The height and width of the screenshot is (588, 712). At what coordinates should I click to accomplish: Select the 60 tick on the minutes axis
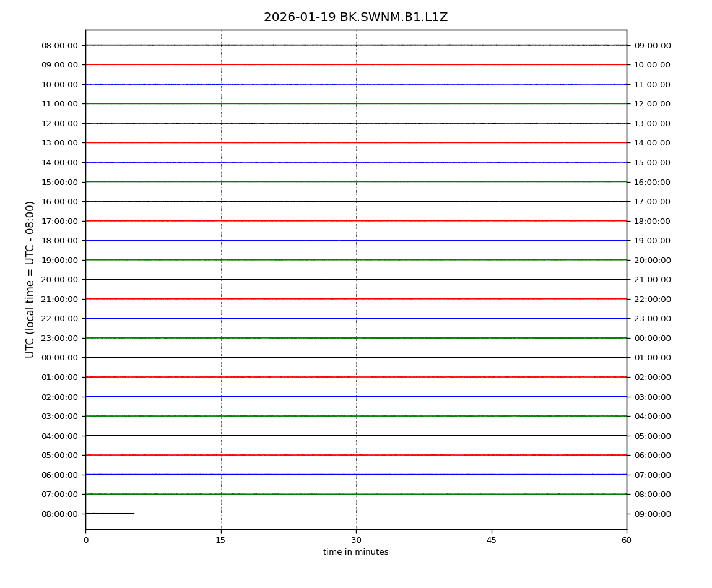pos(627,540)
